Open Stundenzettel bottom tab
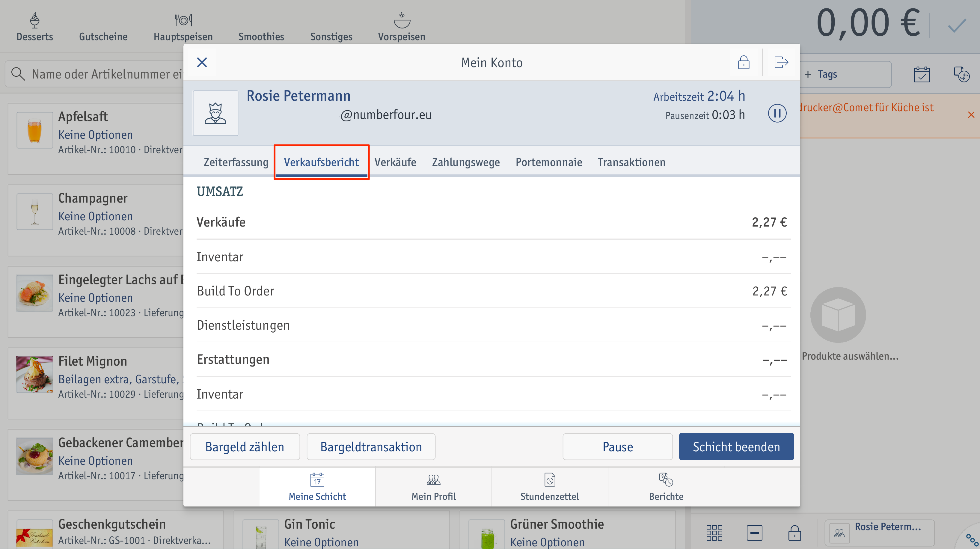Image resolution: width=980 pixels, height=549 pixels. click(x=549, y=487)
